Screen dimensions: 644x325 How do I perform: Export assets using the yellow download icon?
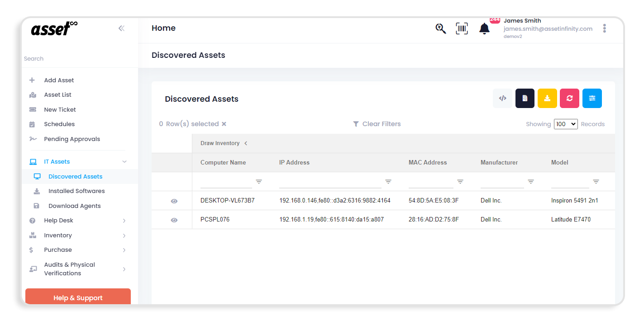tap(547, 98)
